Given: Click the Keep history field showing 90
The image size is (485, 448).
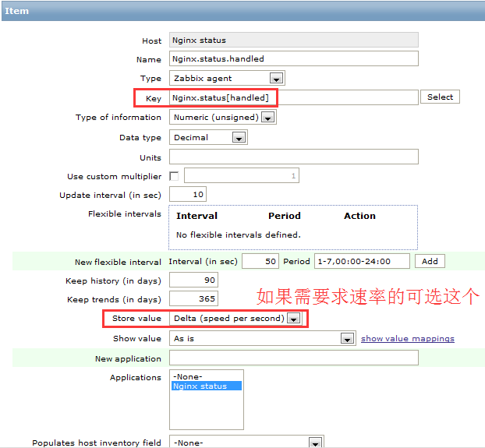Looking at the screenshot, I should tap(193, 280).
